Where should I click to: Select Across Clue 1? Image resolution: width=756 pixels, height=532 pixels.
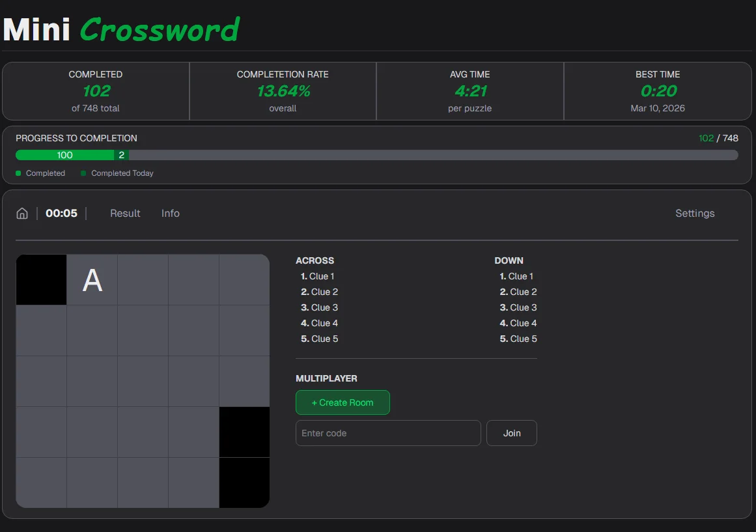[x=318, y=276]
